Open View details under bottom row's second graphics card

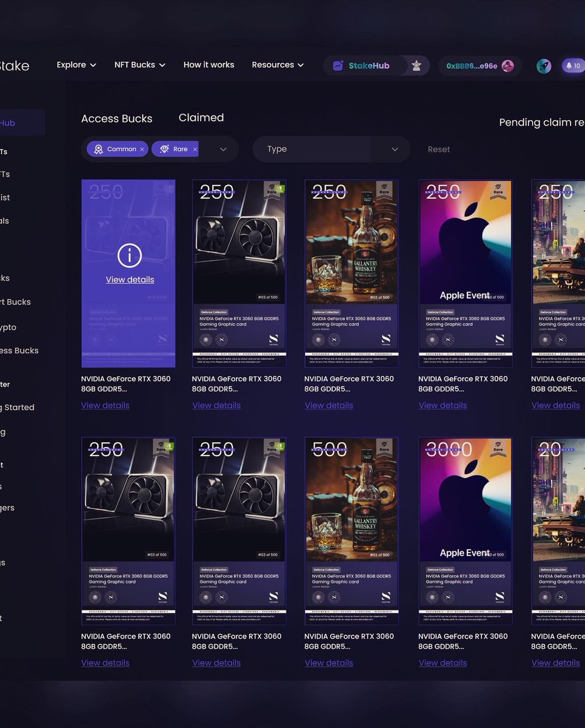(x=216, y=663)
